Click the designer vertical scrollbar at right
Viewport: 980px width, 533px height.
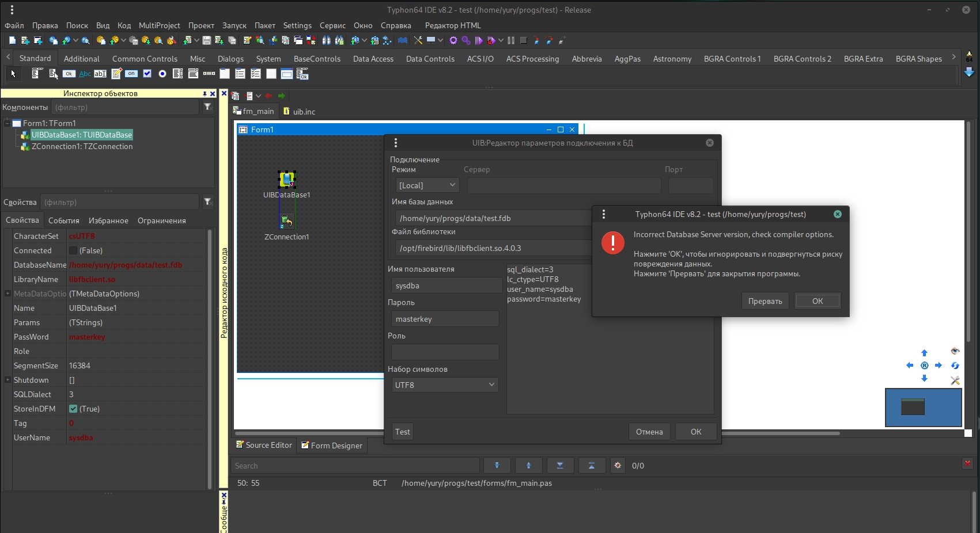[968, 230]
